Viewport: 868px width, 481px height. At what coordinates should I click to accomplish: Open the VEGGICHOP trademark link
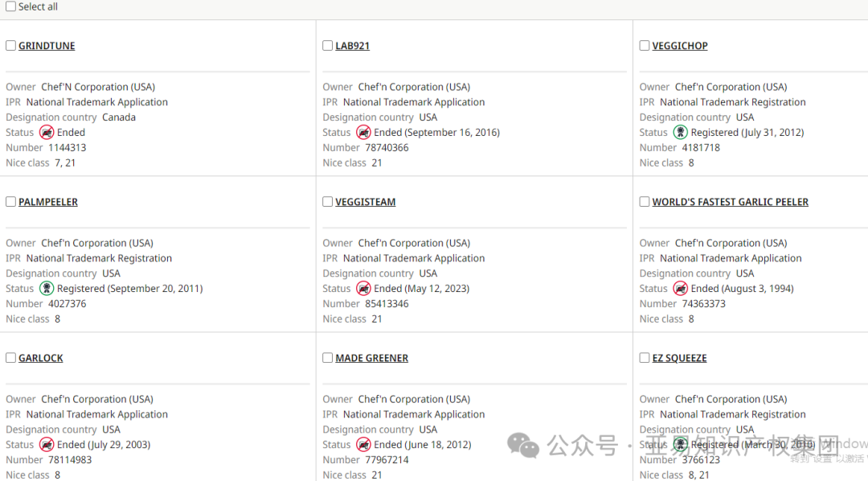pyautogui.click(x=680, y=47)
